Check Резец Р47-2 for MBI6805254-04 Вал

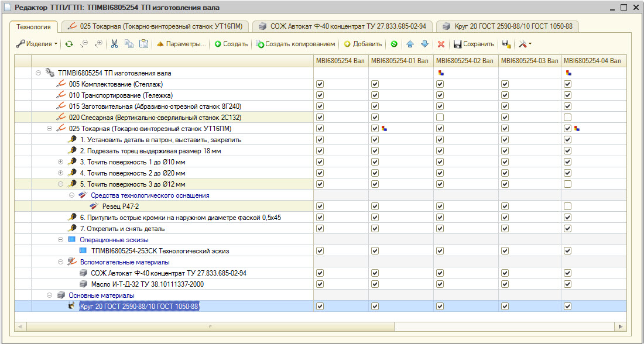click(x=567, y=207)
